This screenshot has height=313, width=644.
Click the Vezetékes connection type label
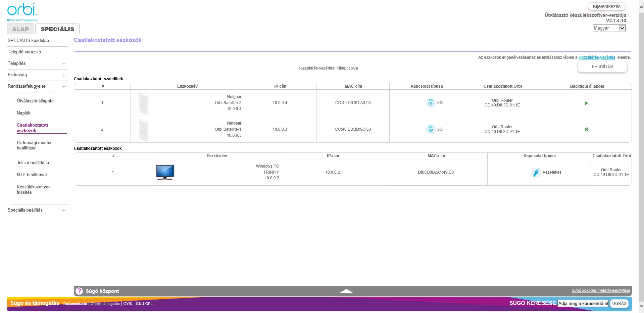[552, 172]
